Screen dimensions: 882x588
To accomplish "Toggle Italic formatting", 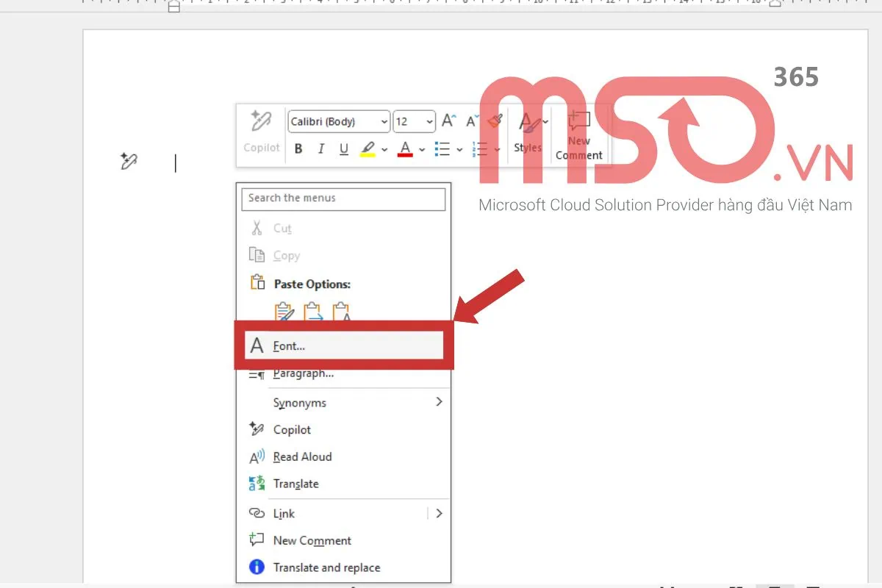I will 320,149.
